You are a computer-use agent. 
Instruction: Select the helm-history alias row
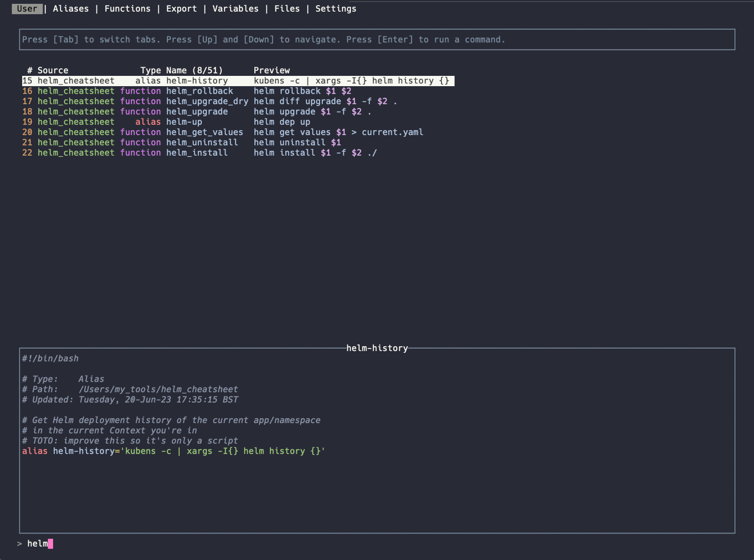click(x=197, y=81)
